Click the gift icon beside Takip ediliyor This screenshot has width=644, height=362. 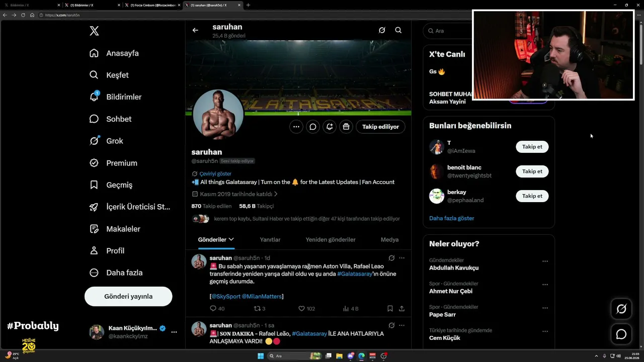[346, 127]
